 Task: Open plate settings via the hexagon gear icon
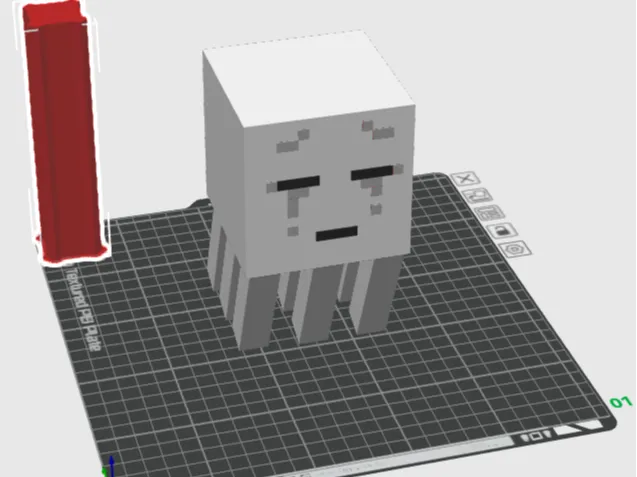(516, 249)
